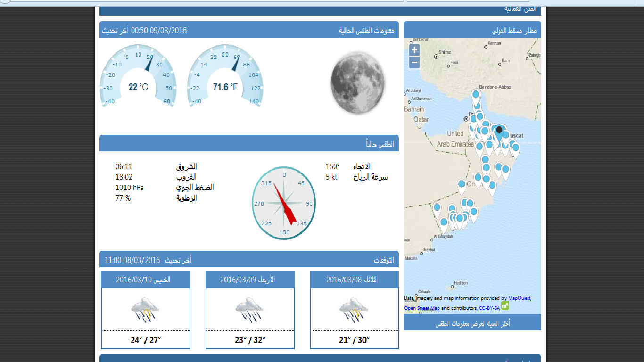Image resolution: width=644 pixels, height=362 pixels.
Task: Click the أختر المدينة لعرض معلومات الطقس bar
Action: tap(472, 324)
